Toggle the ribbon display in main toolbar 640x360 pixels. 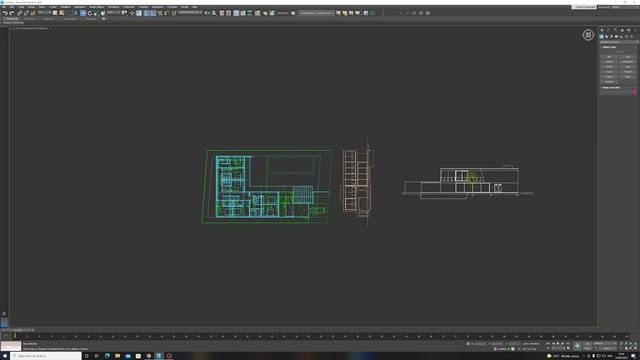click(236, 13)
